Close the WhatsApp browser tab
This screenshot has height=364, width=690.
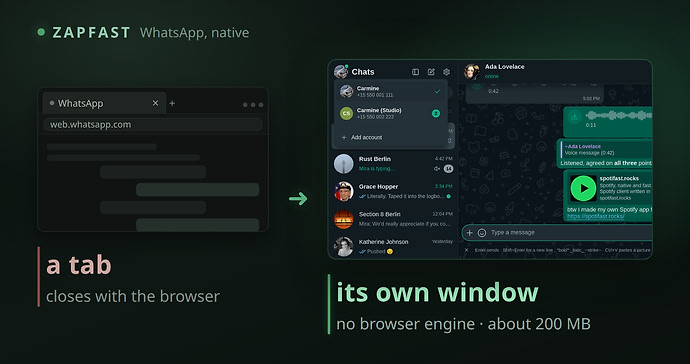tap(155, 103)
